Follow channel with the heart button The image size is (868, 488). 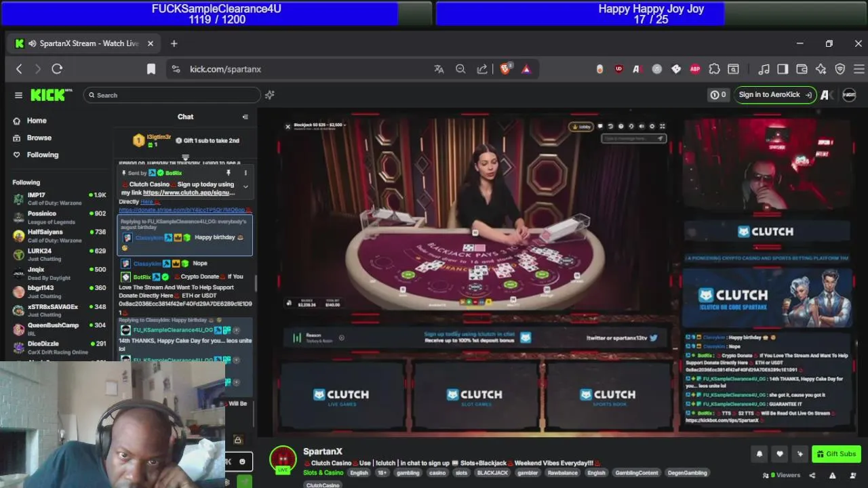point(780,454)
